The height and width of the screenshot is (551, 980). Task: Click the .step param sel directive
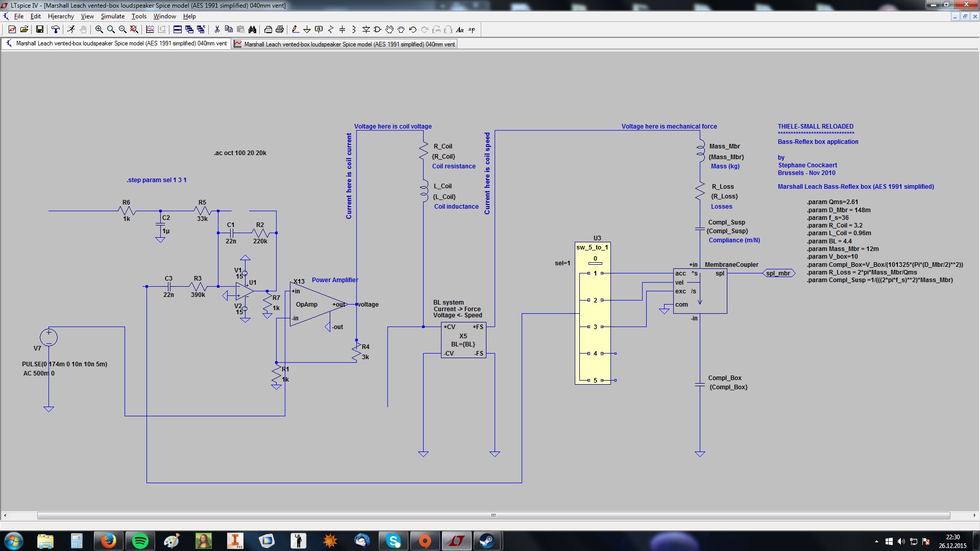[157, 180]
